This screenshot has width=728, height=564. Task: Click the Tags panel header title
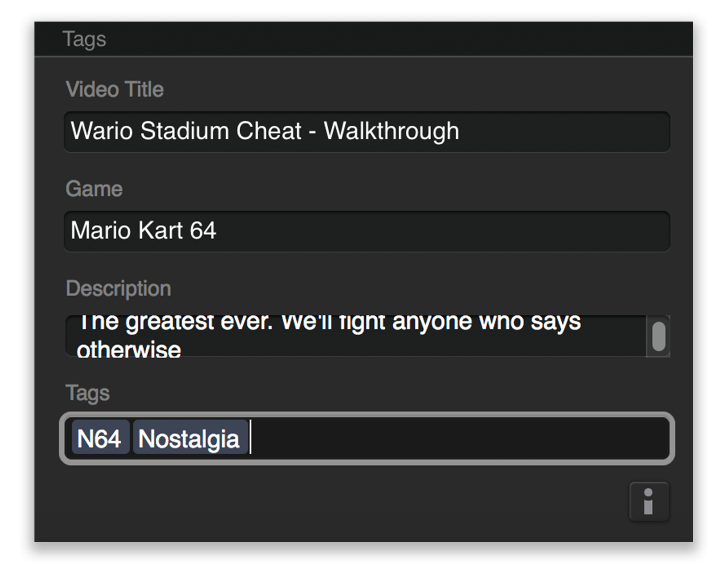(84, 39)
